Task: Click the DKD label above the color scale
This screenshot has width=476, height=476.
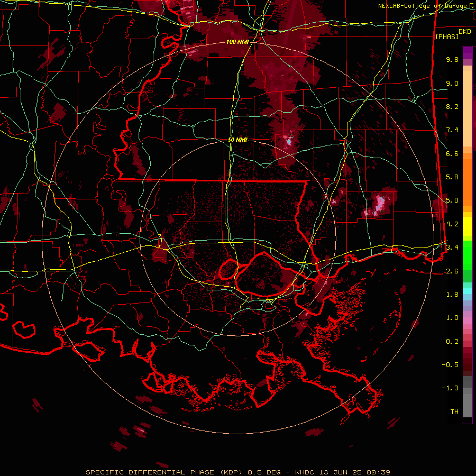Action: pos(465,32)
